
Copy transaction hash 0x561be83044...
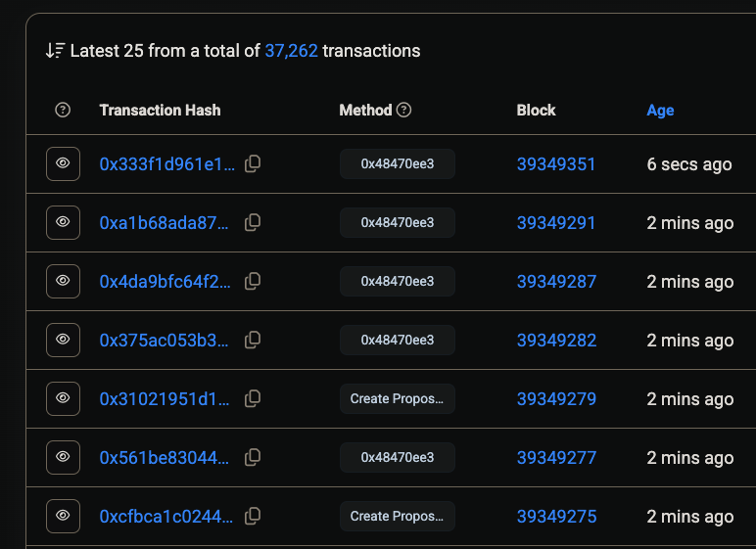point(253,457)
